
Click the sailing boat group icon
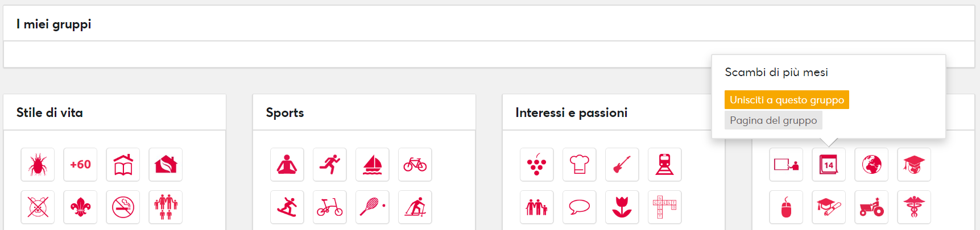[x=372, y=165]
